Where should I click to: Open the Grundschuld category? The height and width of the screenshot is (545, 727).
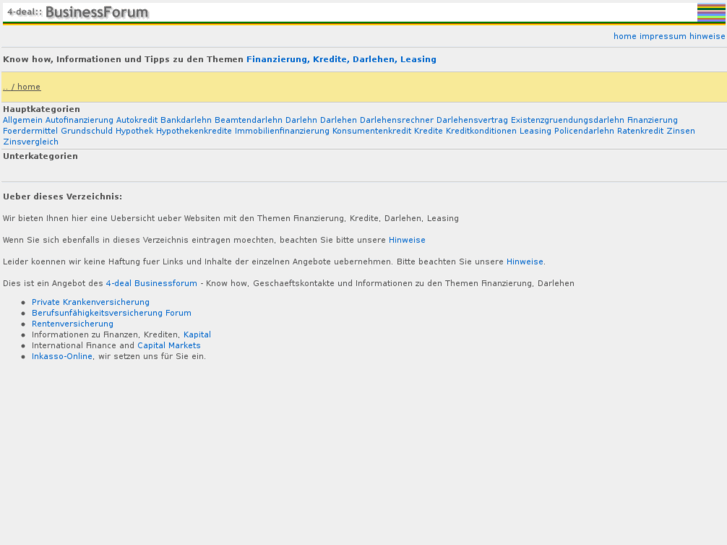point(87,131)
